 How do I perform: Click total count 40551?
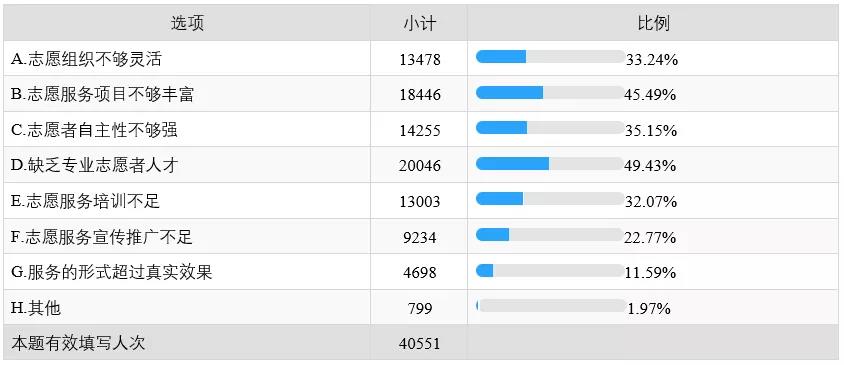(420, 343)
